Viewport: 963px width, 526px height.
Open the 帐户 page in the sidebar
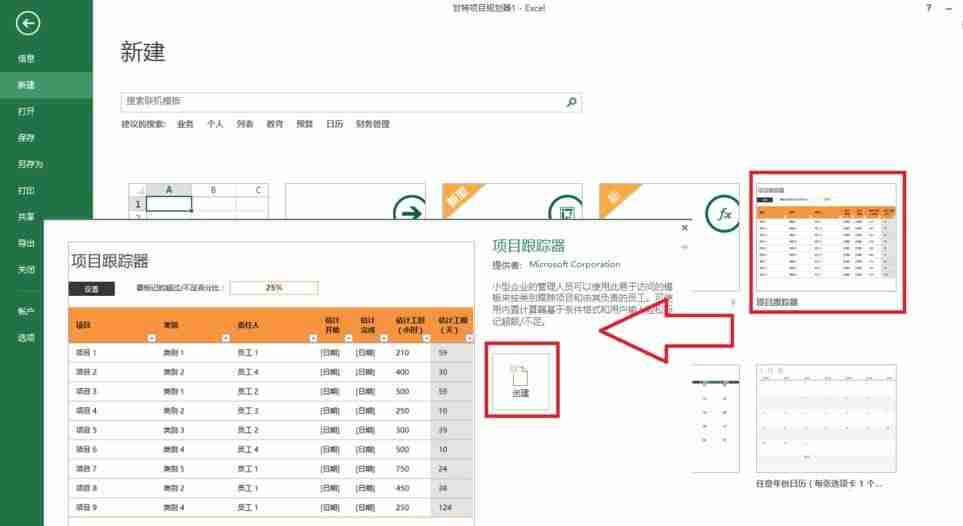pos(26,312)
